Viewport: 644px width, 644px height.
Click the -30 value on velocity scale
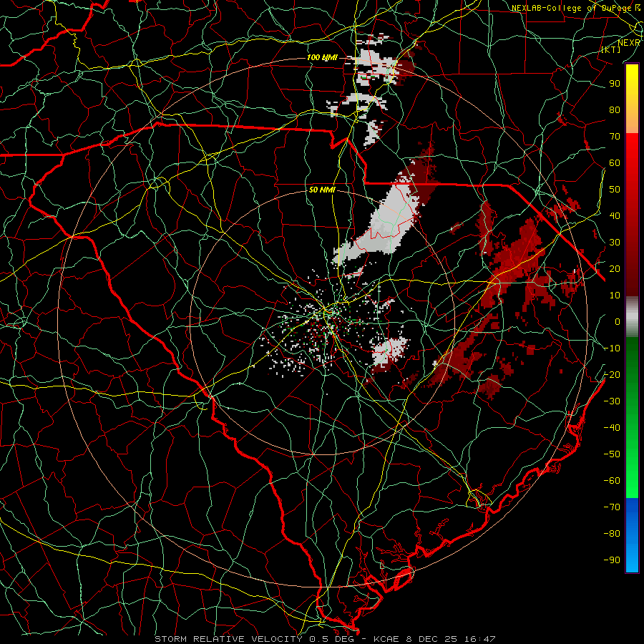click(x=612, y=401)
